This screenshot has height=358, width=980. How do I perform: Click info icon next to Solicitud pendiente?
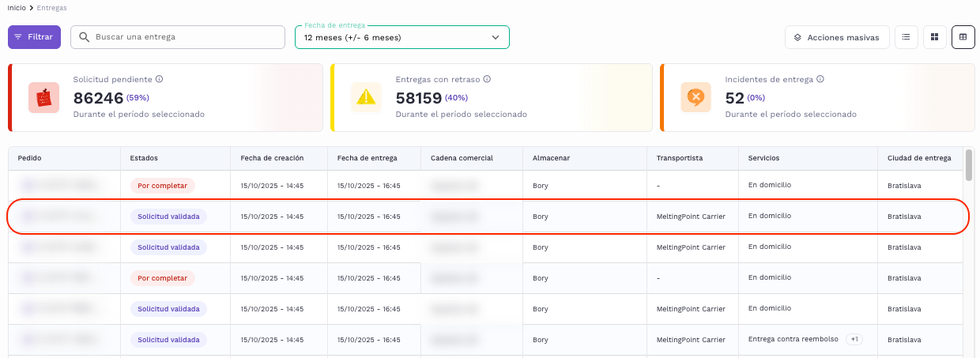pyautogui.click(x=160, y=79)
